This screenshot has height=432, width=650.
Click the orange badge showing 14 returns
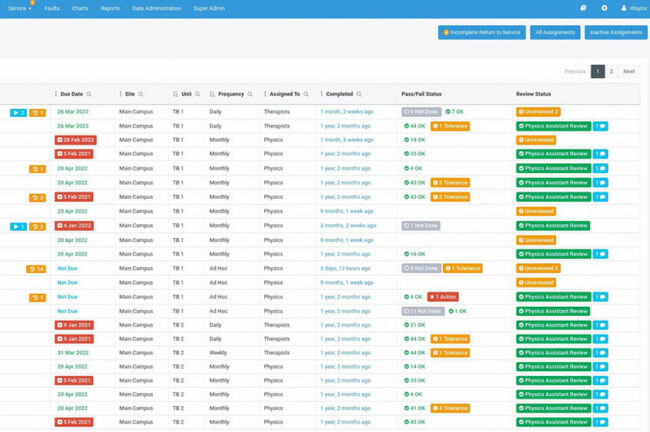(x=35, y=269)
